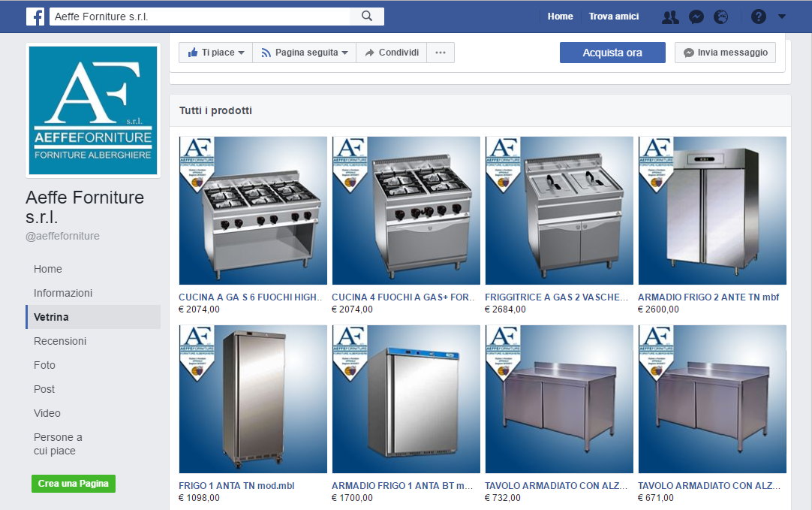
Task: Click the price € 2600,00
Action: (658, 309)
